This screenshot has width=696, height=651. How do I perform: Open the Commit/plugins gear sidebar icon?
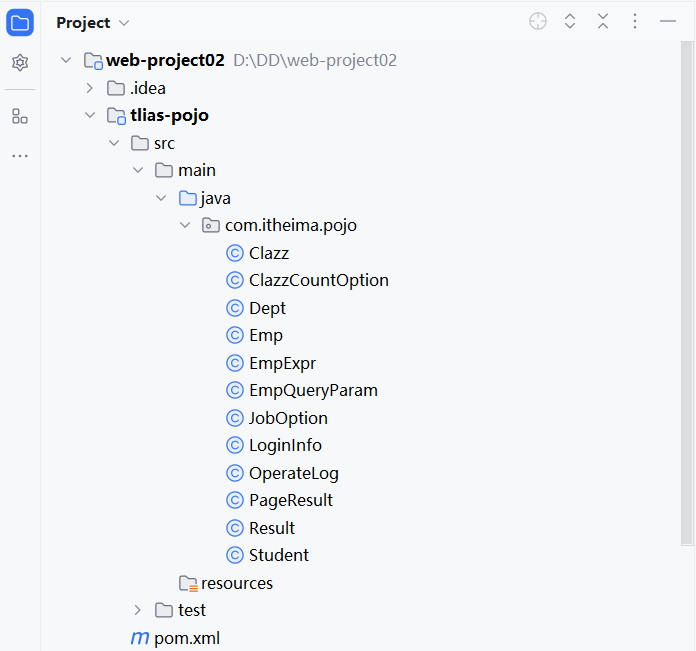coord(20,63)
